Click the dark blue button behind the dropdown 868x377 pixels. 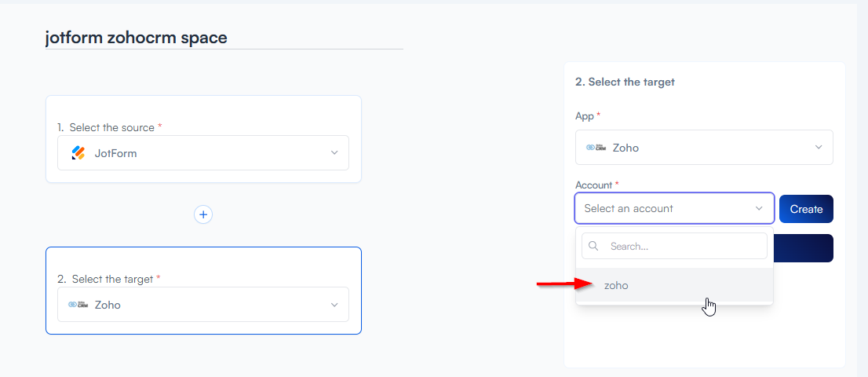(804, 248)
